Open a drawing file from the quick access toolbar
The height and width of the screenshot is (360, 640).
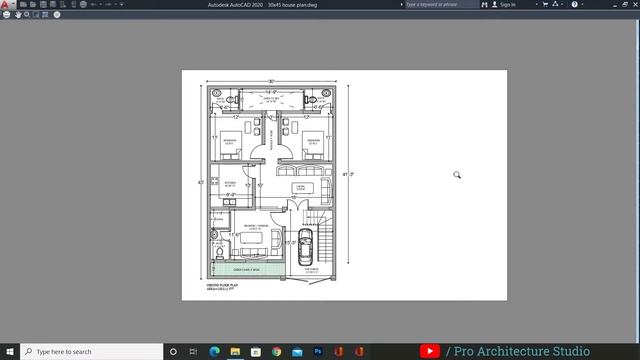pyautogui.click(x=33, y=4)
